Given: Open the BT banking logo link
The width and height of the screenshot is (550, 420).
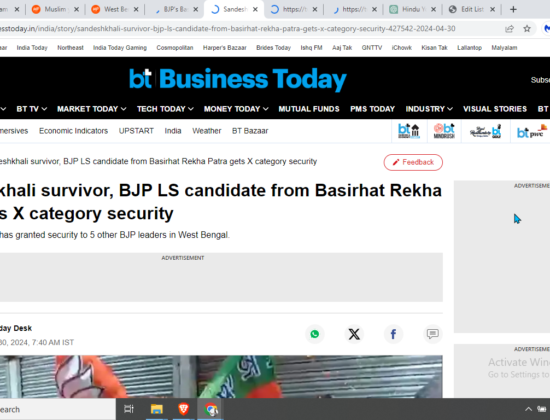Looking at the screenshot, I should tap(409, 131).
